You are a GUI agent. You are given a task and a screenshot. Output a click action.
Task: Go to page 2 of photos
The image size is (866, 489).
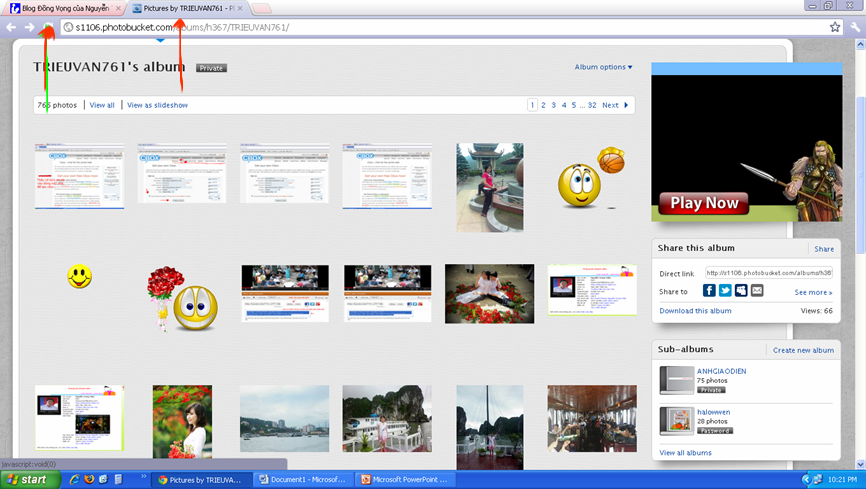[543, 105]
